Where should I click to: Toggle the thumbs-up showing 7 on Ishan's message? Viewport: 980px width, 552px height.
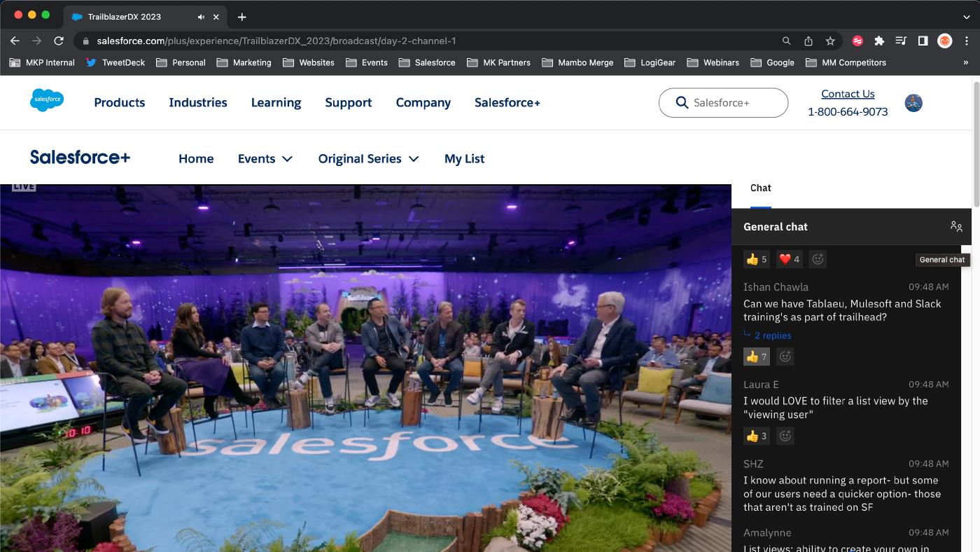(x=756, y=356)
